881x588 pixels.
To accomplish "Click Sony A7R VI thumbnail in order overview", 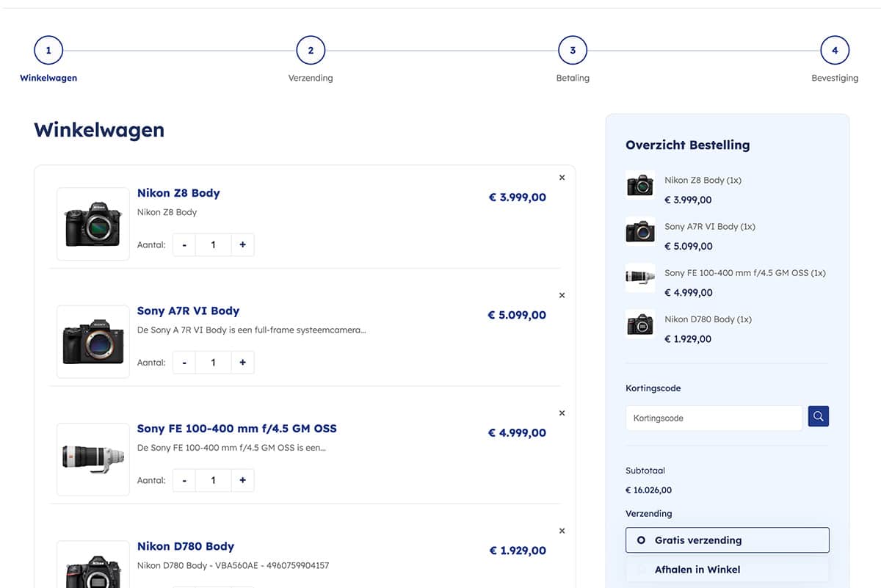I will pyautogui.click(x=640, y=231).
